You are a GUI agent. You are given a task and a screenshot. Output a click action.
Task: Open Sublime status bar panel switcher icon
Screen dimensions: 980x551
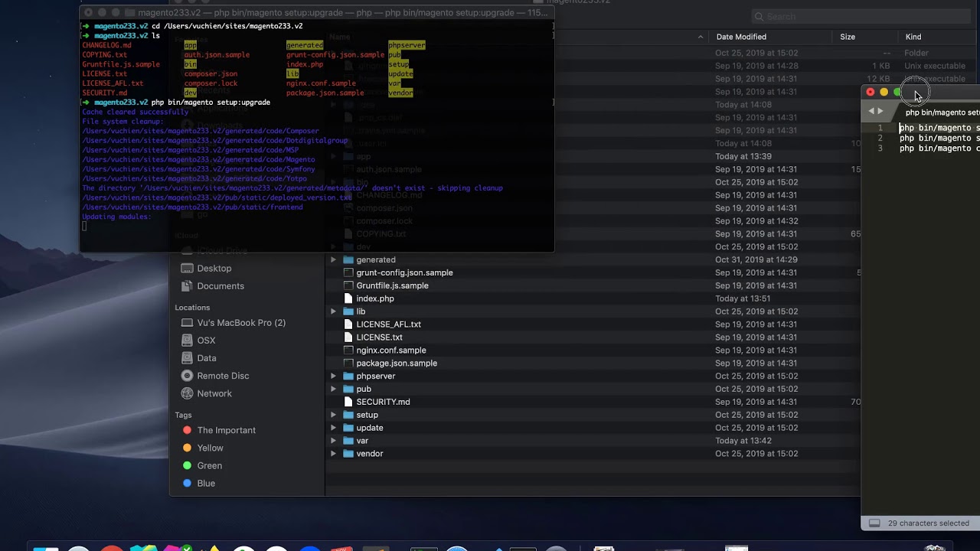pyautogui.click(x=874, y=523)
